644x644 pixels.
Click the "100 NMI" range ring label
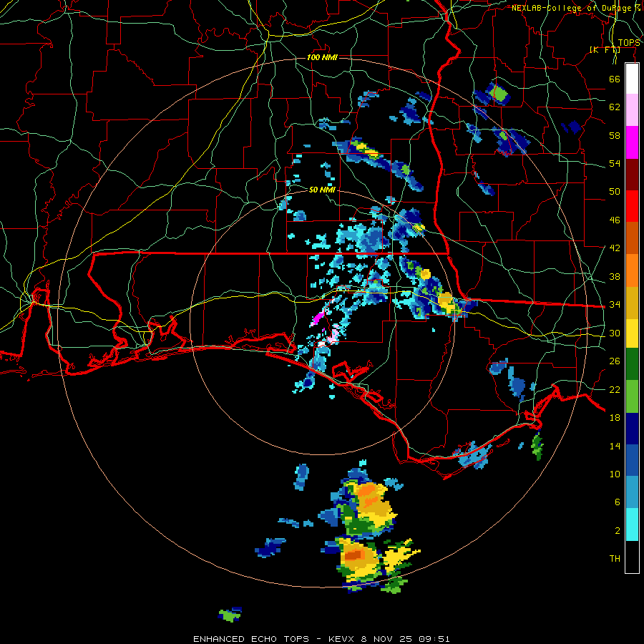[322, 57]
